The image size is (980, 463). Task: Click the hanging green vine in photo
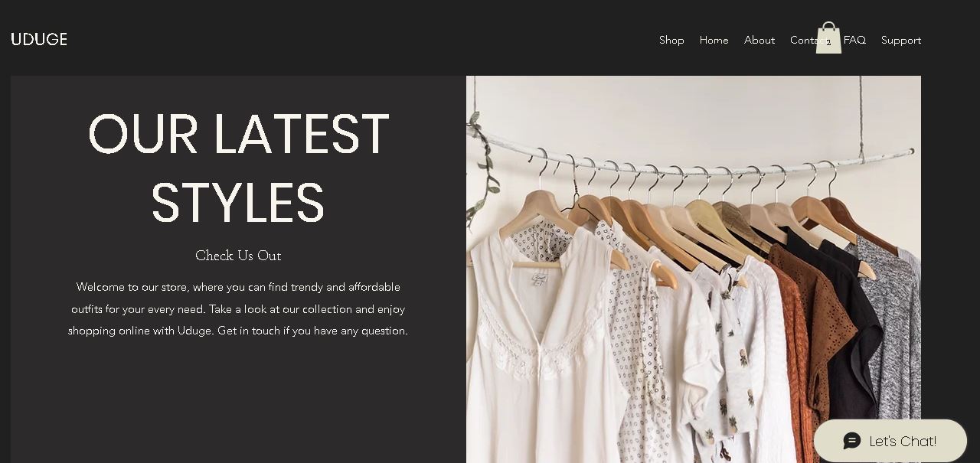(x=481, y=165)
